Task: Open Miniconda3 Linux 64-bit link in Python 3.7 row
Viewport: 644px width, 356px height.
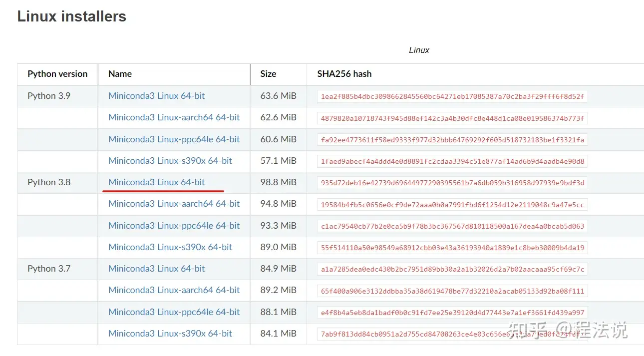Action: 157,269
